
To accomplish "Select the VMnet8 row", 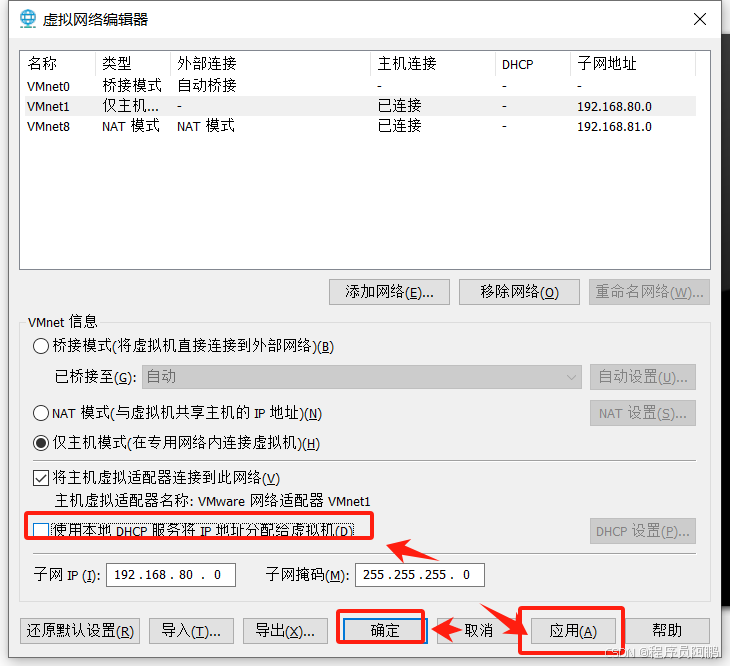I will point(361,126).
